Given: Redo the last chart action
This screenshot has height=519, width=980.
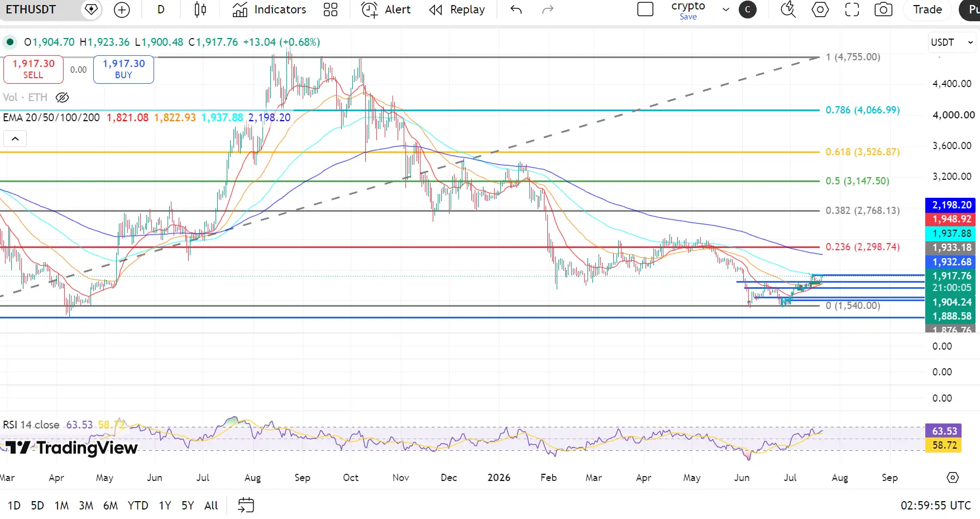Looking at the screenshot, I should [x=548, y=9].
